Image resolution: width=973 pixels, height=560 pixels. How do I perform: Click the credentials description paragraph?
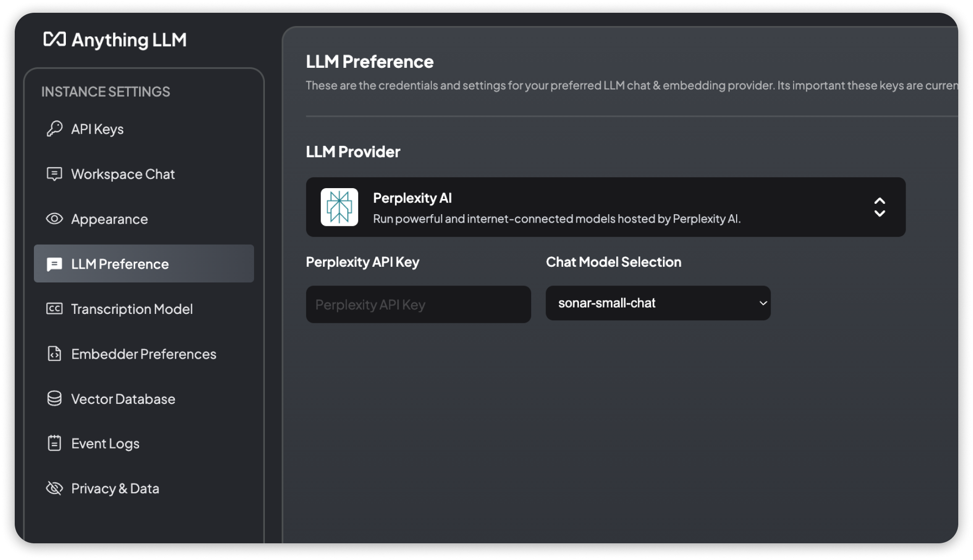point(631,85)
